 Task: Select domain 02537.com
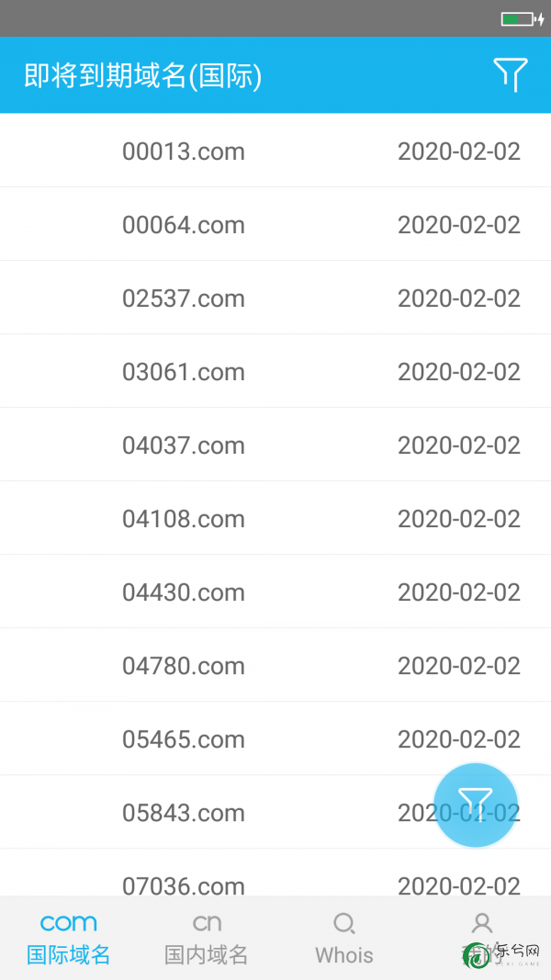coord(275,298)
